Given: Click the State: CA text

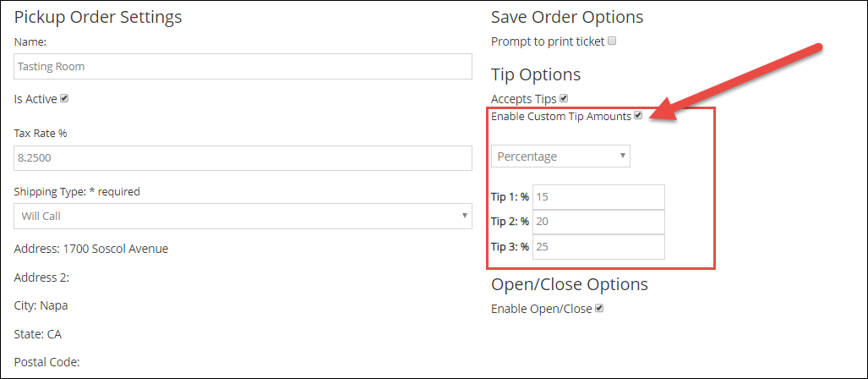Looking at the screenshot, I should pyautogui.click(x=37, y=334).
